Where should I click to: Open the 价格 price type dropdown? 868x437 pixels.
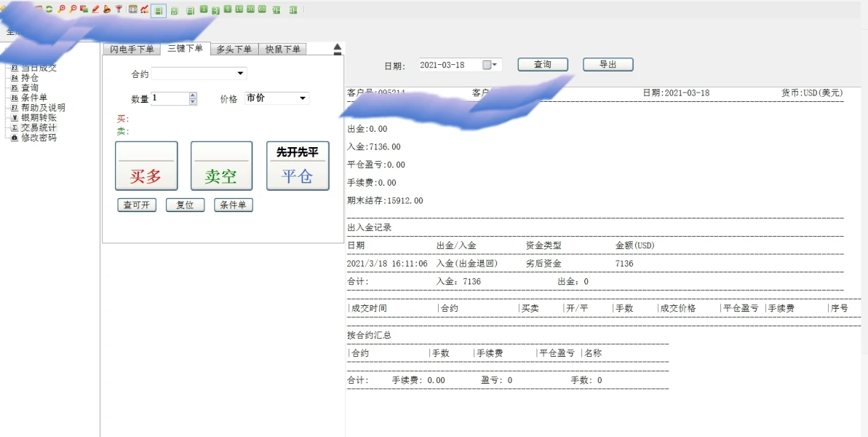(303, 98)
